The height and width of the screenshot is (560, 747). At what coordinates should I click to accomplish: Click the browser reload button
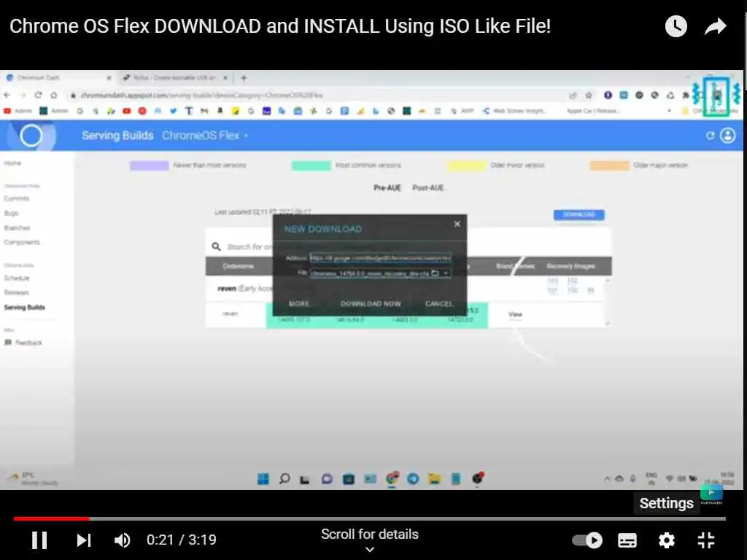pyautogui.click(x=38, y=96)
